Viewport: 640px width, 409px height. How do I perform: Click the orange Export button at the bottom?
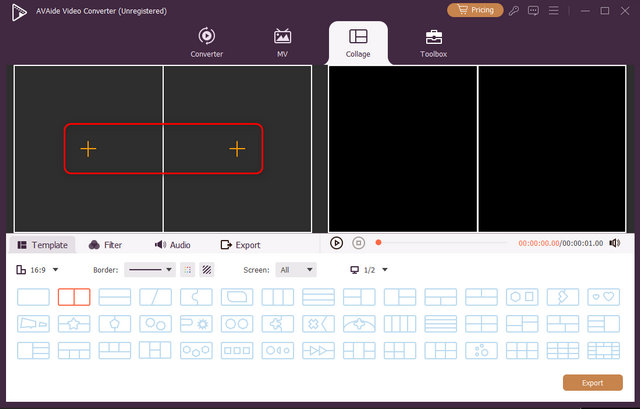click(593, 383)
